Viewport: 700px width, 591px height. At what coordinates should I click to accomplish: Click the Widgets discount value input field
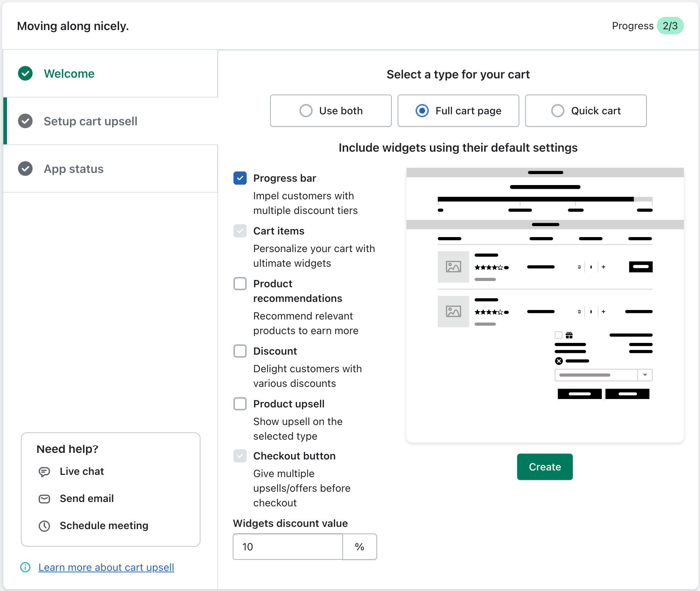coord(288,547)
